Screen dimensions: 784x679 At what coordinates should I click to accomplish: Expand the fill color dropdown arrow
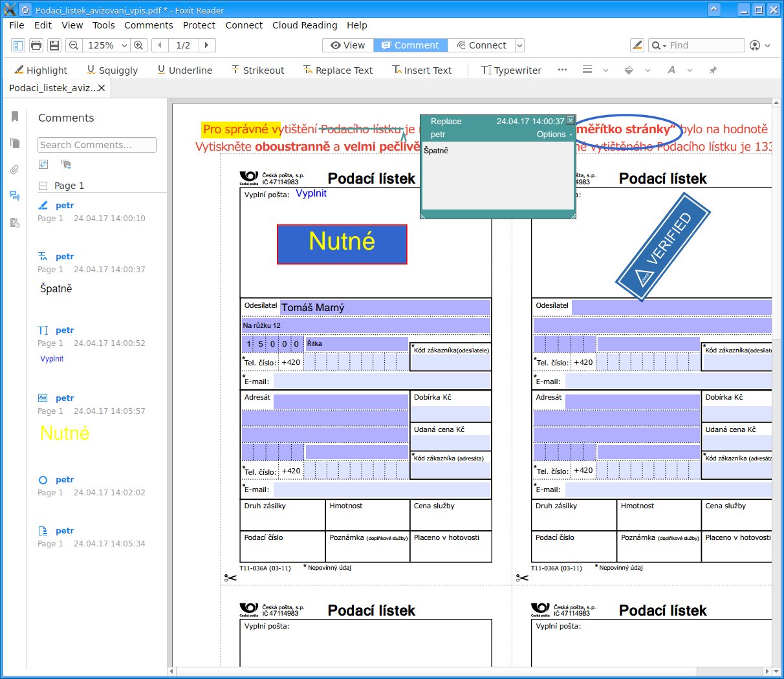point(648,70)
